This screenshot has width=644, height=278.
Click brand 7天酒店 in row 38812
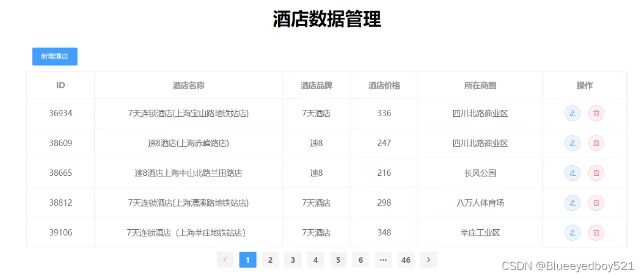tap(317, 203)
